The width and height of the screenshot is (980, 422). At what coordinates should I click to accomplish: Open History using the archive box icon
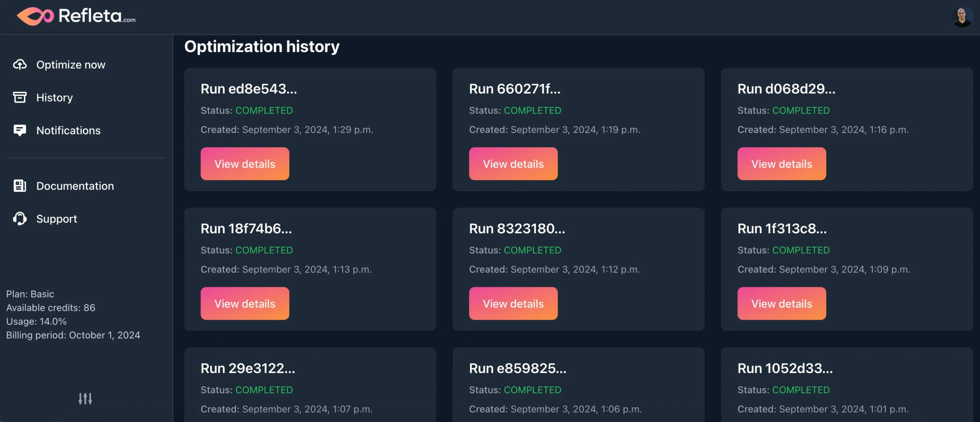point(21,97)
